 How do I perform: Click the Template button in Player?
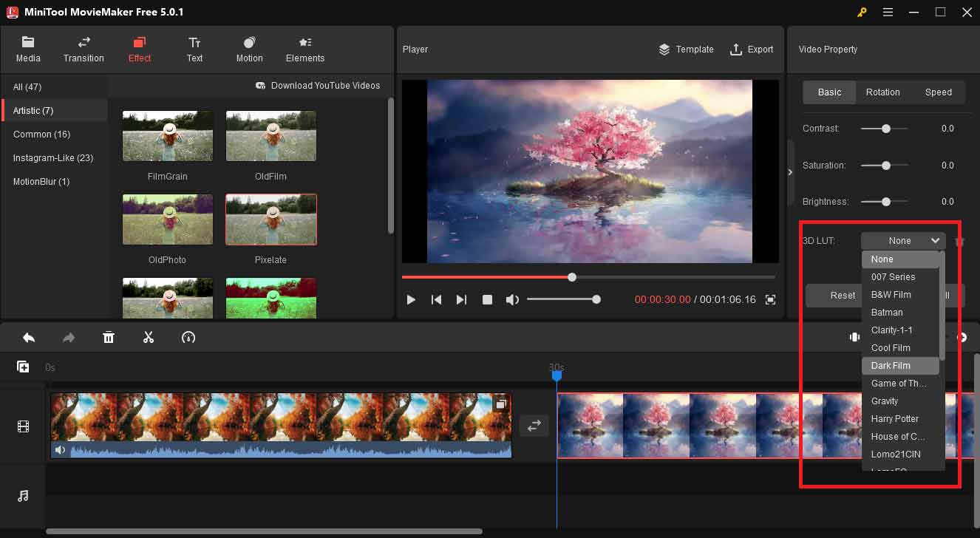pos(686,50)
